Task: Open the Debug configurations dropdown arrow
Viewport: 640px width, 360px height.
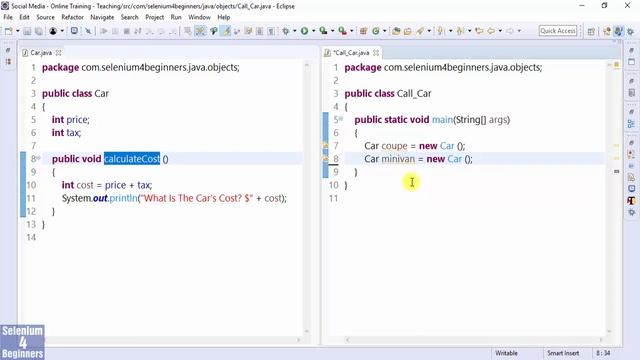Action: (294, 31)
